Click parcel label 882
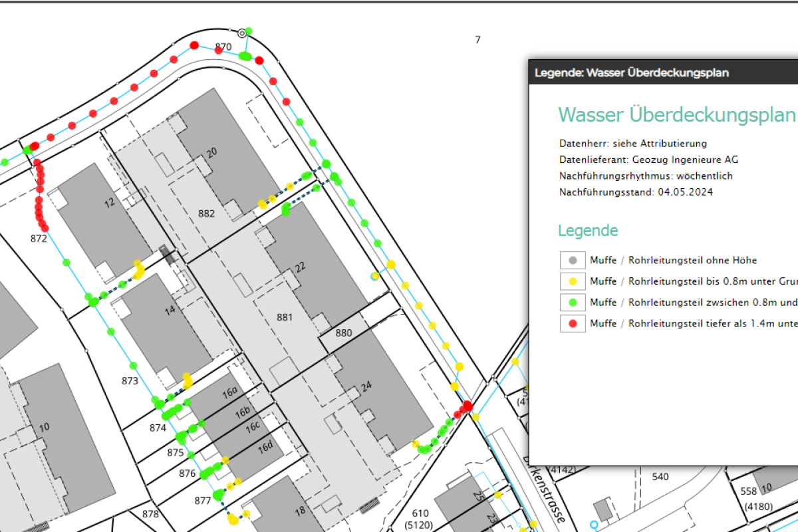 pyautogui.click(x=207, y=213)
